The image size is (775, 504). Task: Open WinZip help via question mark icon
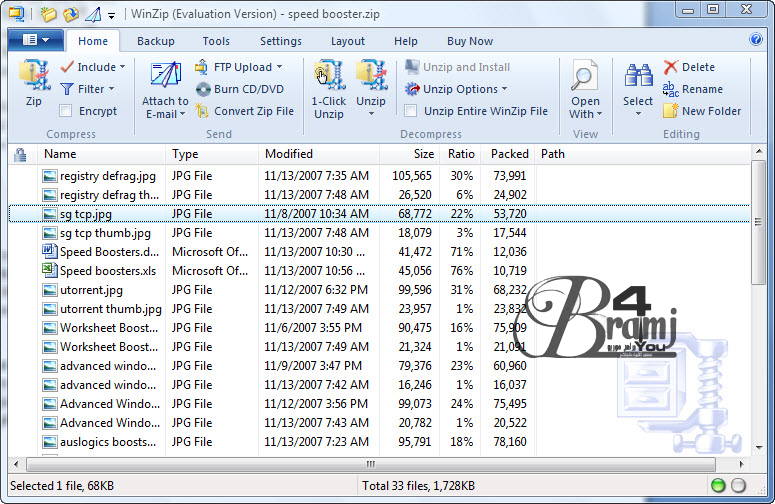[x=756, y=39]
